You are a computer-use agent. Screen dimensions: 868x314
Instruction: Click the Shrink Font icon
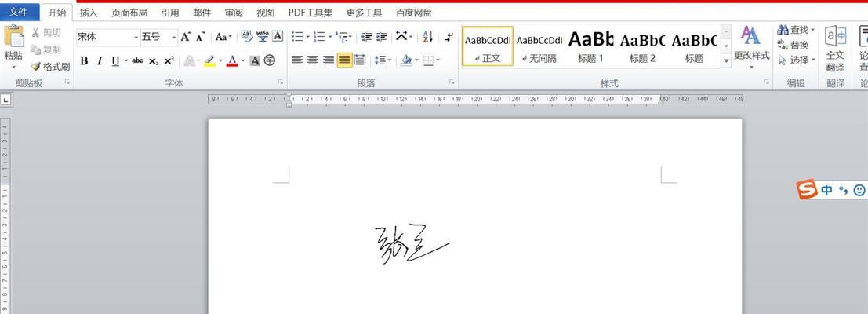200,37
